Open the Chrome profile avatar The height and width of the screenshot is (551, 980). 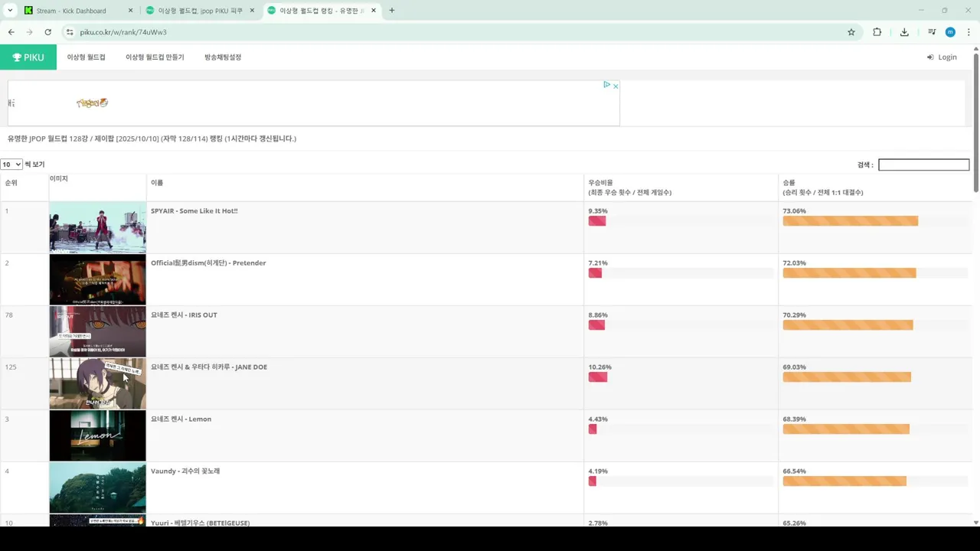click(950, 32)
